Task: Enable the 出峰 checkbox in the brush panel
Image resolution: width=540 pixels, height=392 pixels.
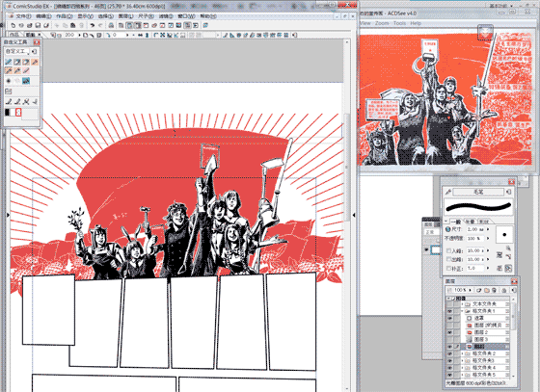Action: [x=448, y=259]
